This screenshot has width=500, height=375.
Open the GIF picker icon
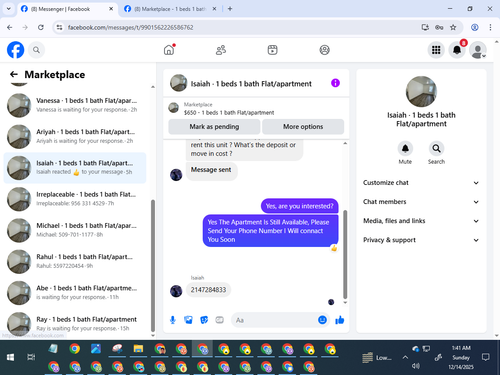click(219, 320)
